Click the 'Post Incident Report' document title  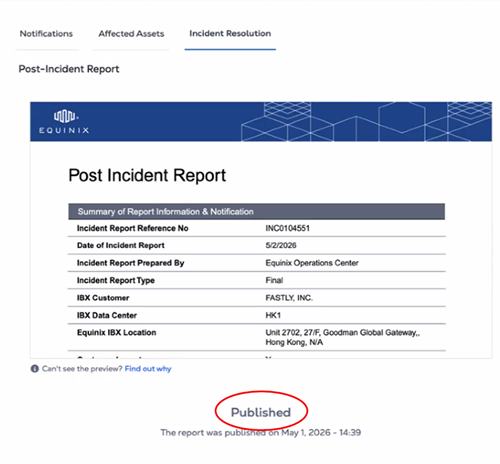147,175
